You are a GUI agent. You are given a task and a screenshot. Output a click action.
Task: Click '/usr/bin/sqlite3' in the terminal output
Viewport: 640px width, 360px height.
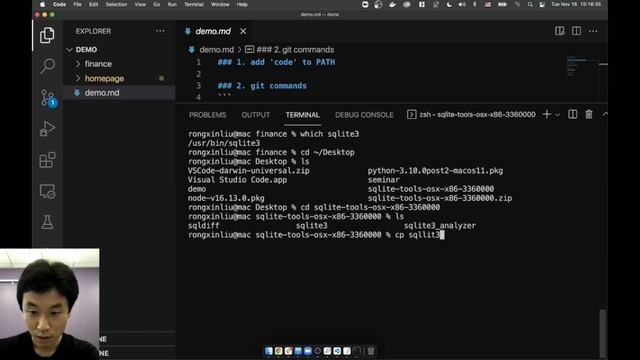(x=224, y=143)
